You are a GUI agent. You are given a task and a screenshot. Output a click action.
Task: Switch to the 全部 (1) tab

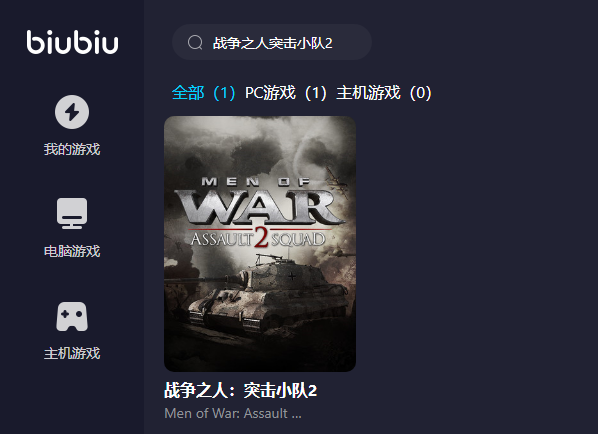pyautogui.click(x=203, y=93)
